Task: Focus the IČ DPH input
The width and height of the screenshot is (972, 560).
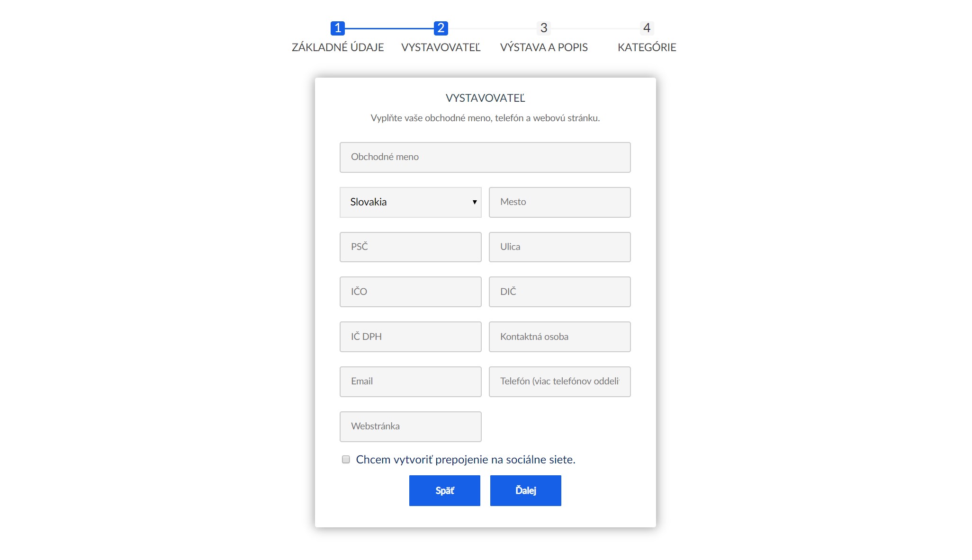Action: pos(410,337)
